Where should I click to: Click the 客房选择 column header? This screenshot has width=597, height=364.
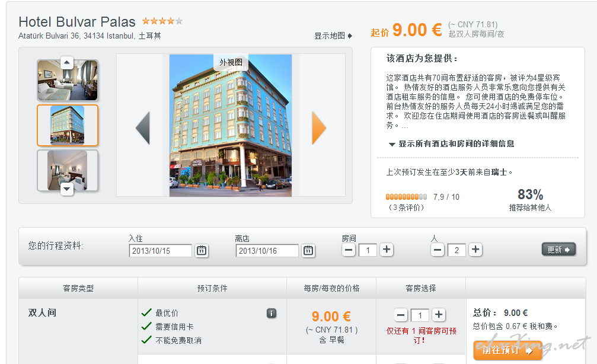421,288
